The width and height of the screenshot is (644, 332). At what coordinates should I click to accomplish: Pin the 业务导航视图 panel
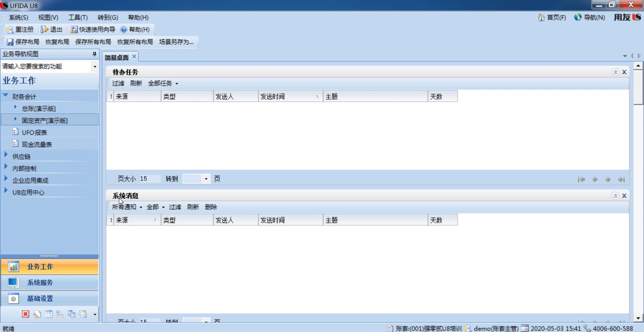pyautogui.click(x=95, y=54)
